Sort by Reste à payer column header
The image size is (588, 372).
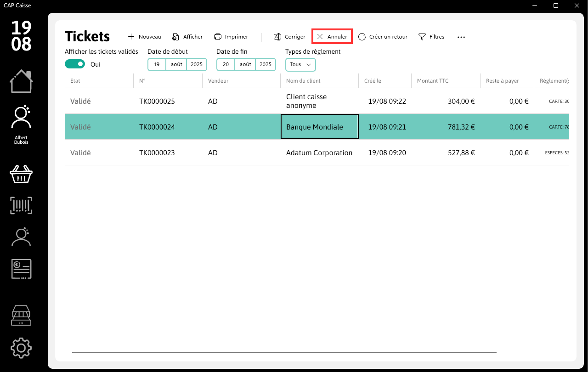click(x=507, y=81)
